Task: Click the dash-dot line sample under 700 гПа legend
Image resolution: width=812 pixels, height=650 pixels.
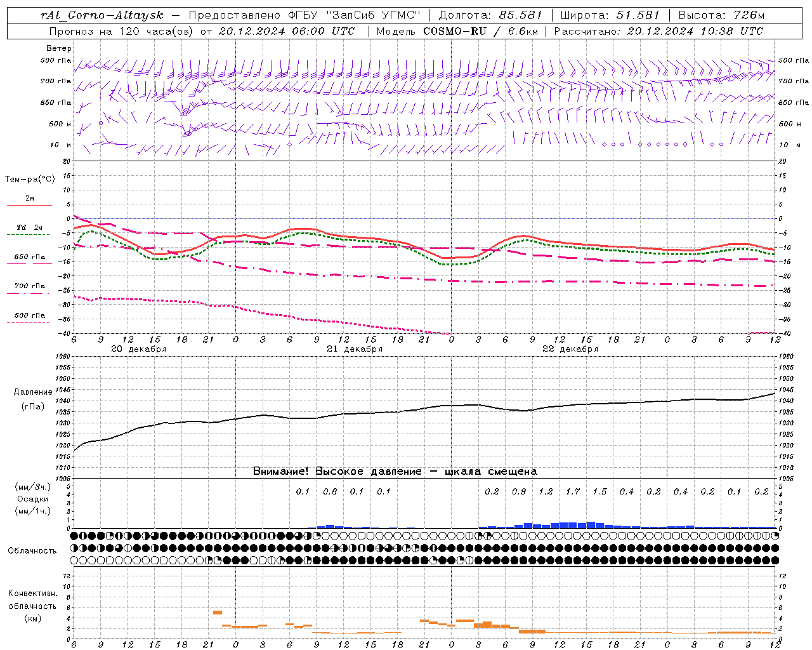Action: (x=28, y=293)
